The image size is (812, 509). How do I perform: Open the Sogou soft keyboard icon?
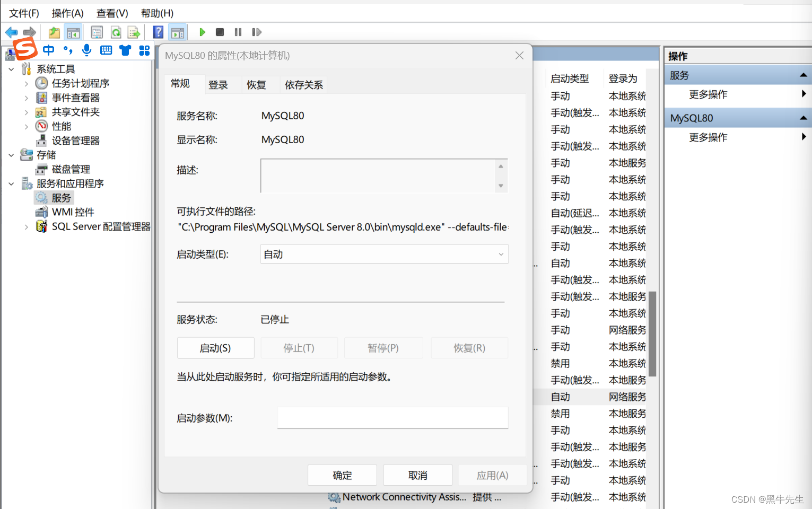click(106, 50)
